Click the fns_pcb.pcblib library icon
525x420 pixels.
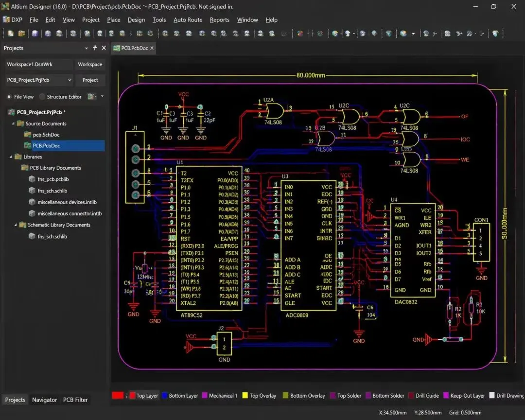click(x=32, y=179)
